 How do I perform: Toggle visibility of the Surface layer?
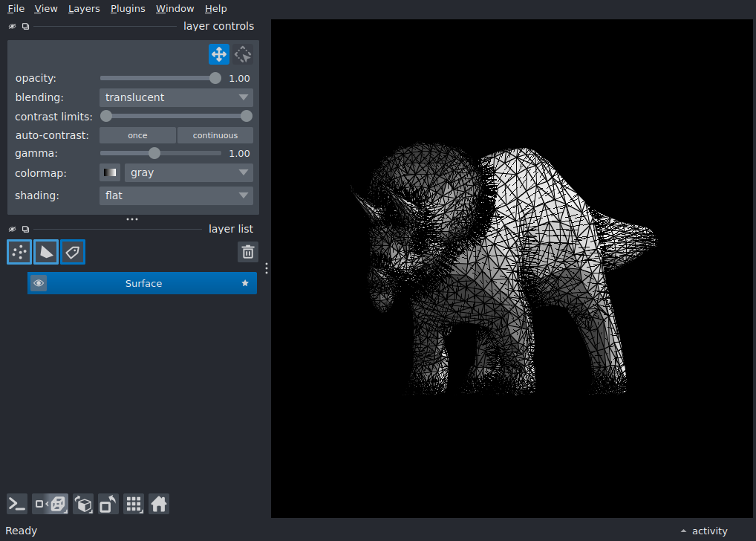[39, 283]
